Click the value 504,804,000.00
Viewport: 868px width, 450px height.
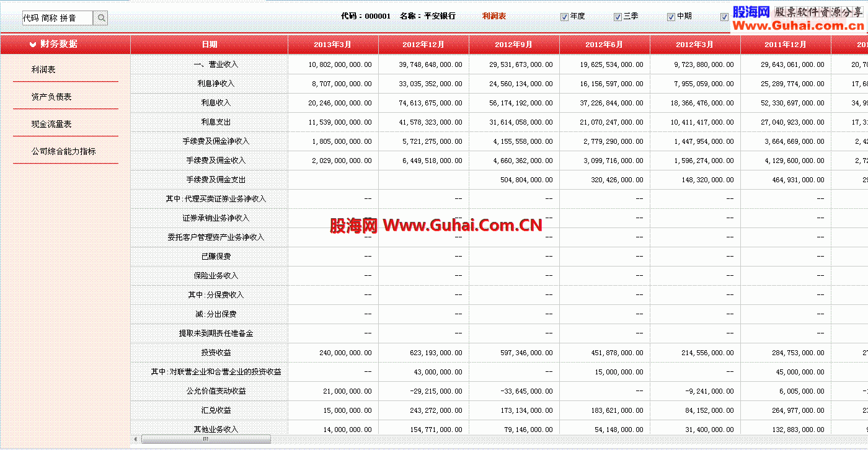click(x=526, y=180)
